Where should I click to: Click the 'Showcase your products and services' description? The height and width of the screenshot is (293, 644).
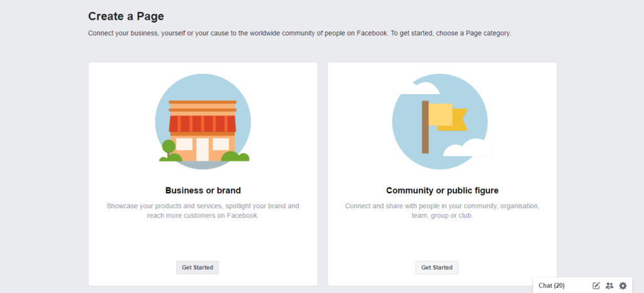coord(203,211)
